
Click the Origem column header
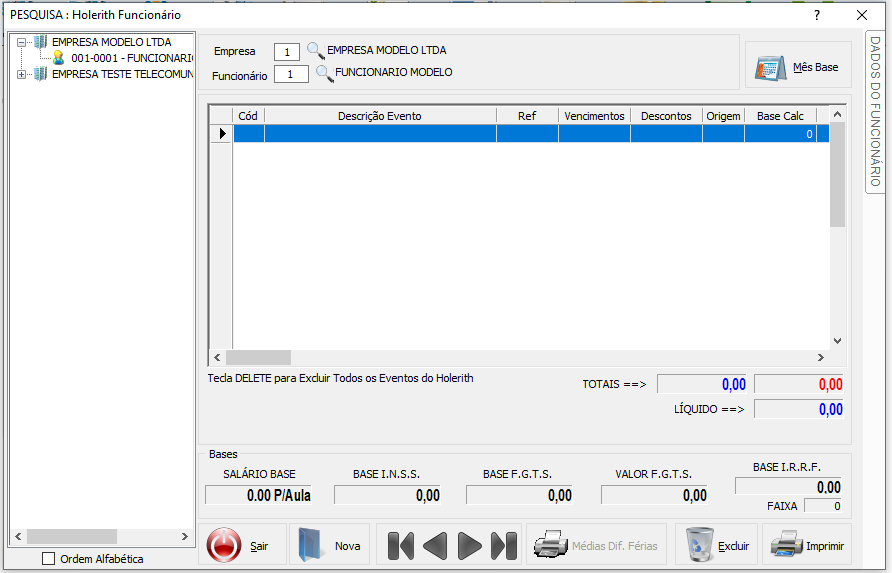tap(723, 116)
